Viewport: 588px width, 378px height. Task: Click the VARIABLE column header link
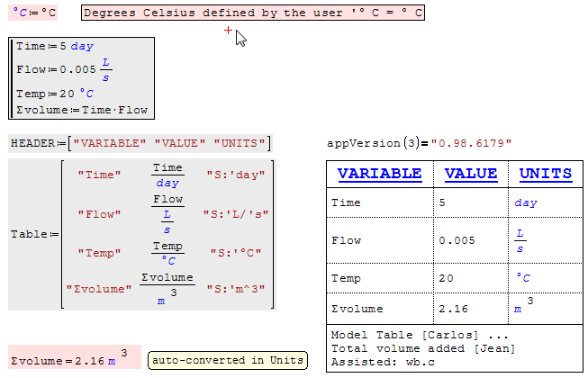pyautogui.click(x=379, y=174)
